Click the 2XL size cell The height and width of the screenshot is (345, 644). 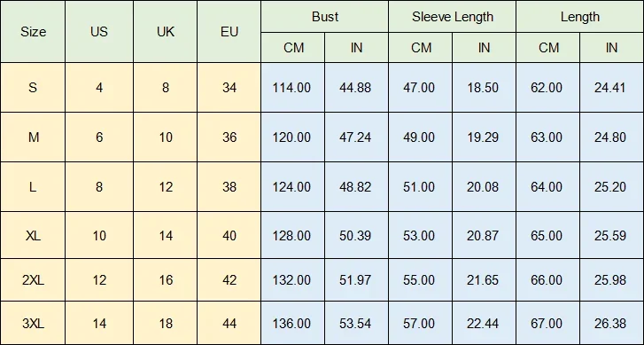click(x=33, y=280)
